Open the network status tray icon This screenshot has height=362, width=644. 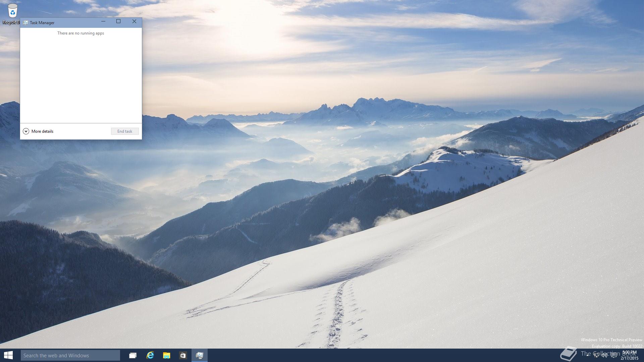596,355
